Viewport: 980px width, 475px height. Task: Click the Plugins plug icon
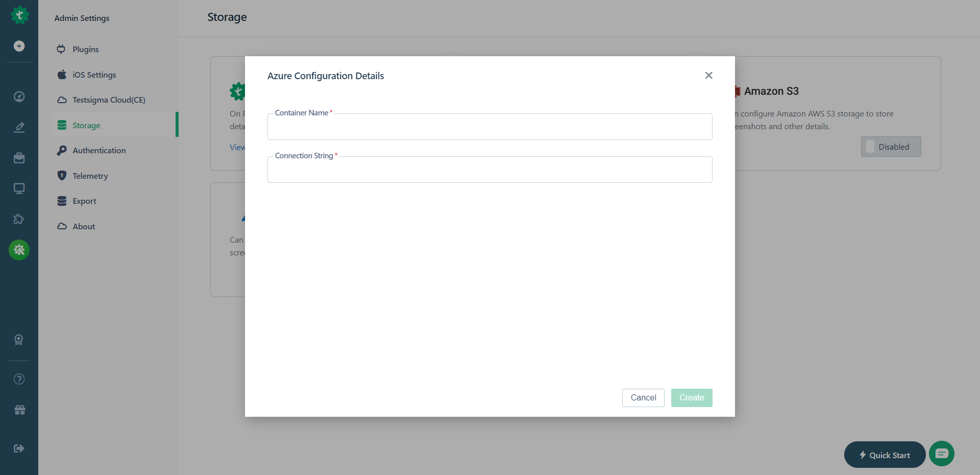61,49
